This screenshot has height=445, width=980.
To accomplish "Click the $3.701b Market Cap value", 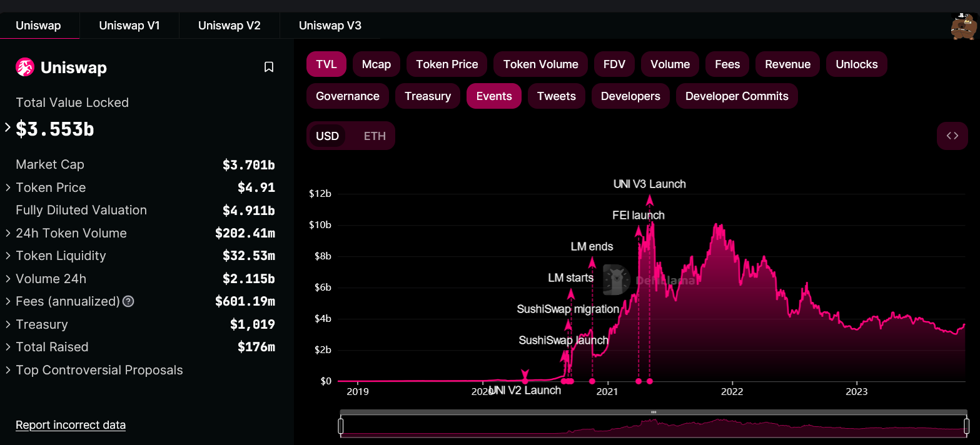I will (249, 165).
